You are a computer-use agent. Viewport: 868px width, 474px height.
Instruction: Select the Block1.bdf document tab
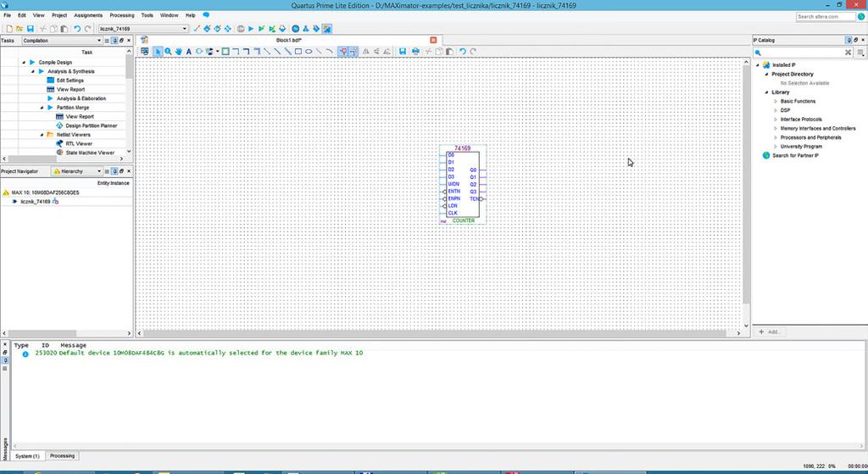click(x=288, y=40)
